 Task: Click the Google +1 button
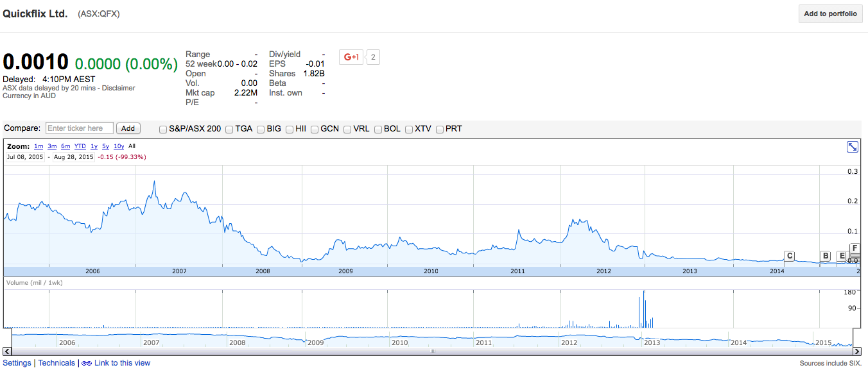[351, 57]
